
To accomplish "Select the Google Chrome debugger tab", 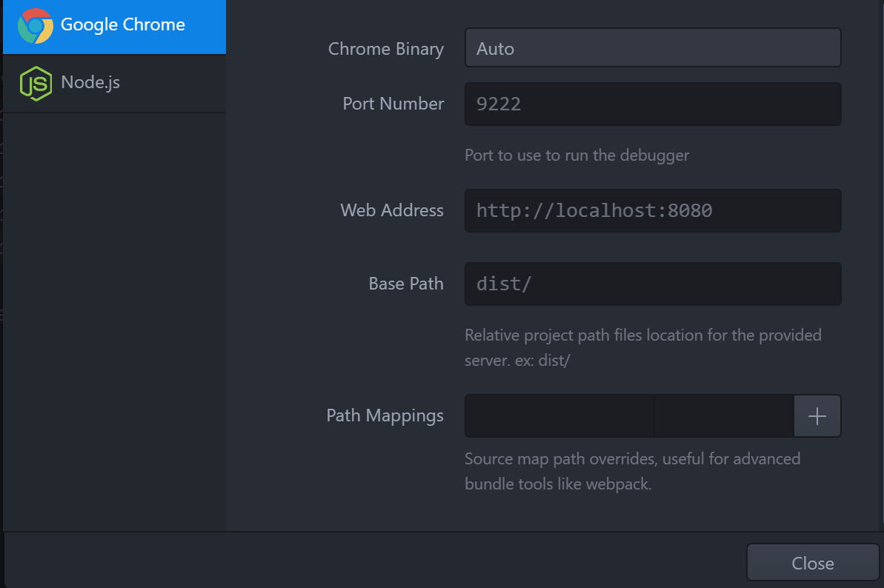I will [114, 27].
